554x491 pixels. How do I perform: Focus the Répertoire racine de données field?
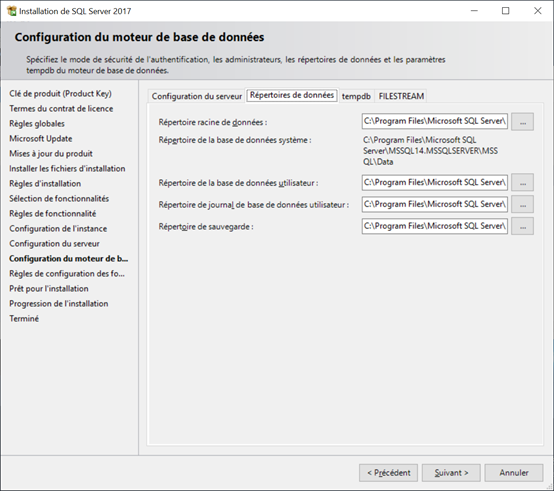[435, 121]
